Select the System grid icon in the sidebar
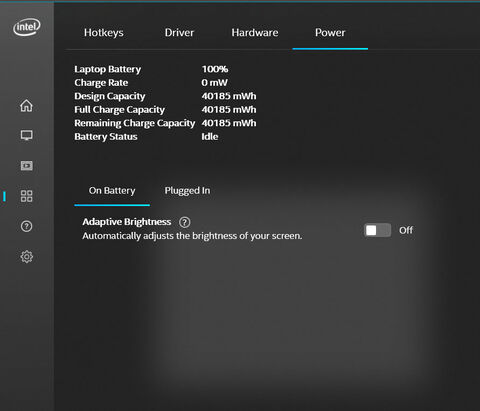Viewport: 480px width, 411px height. 26,196
